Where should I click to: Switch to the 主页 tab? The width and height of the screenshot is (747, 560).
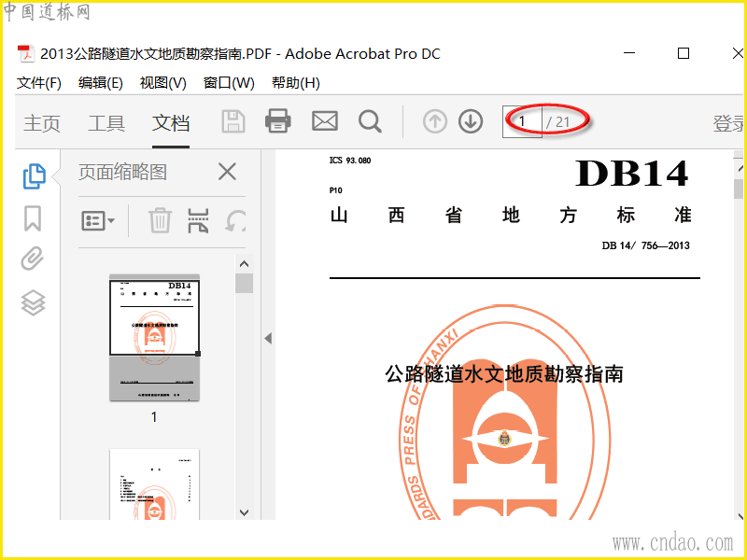coord(42,123)
